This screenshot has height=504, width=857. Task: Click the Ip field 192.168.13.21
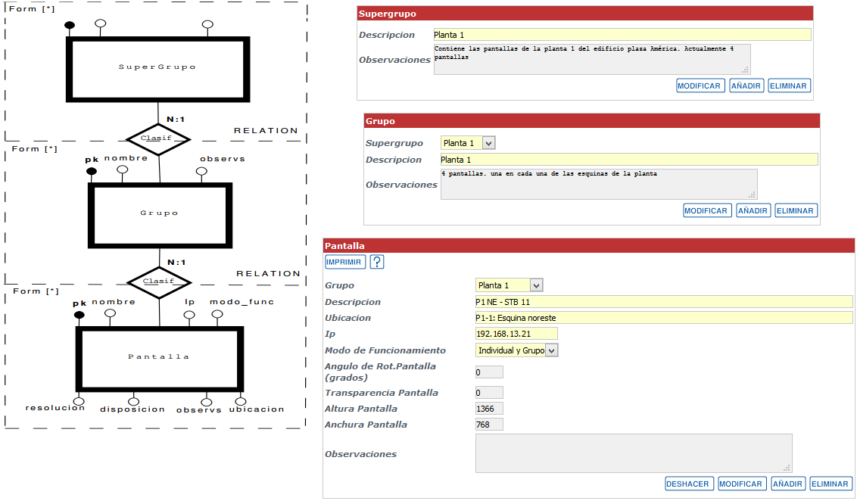[x=516, y=334]
